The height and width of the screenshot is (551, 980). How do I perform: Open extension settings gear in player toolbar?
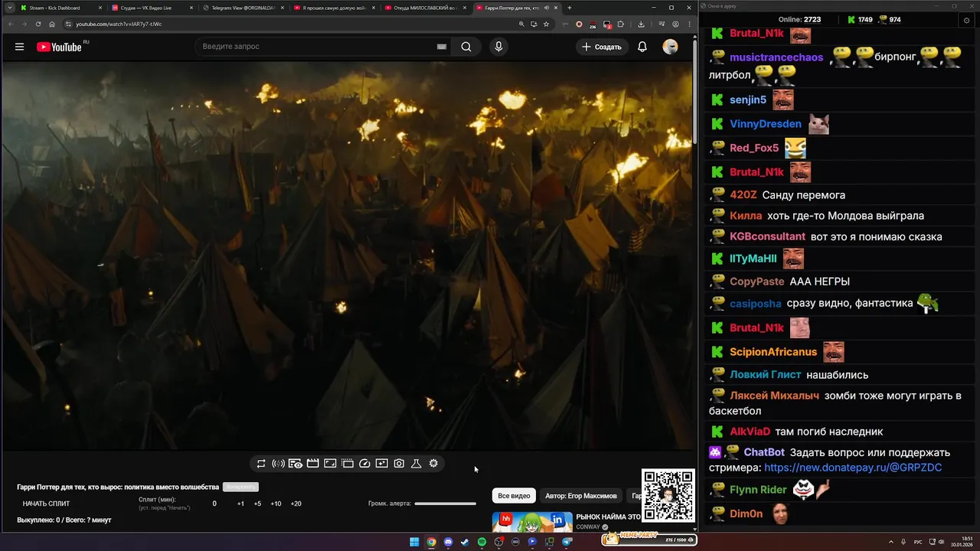[433, 464]
